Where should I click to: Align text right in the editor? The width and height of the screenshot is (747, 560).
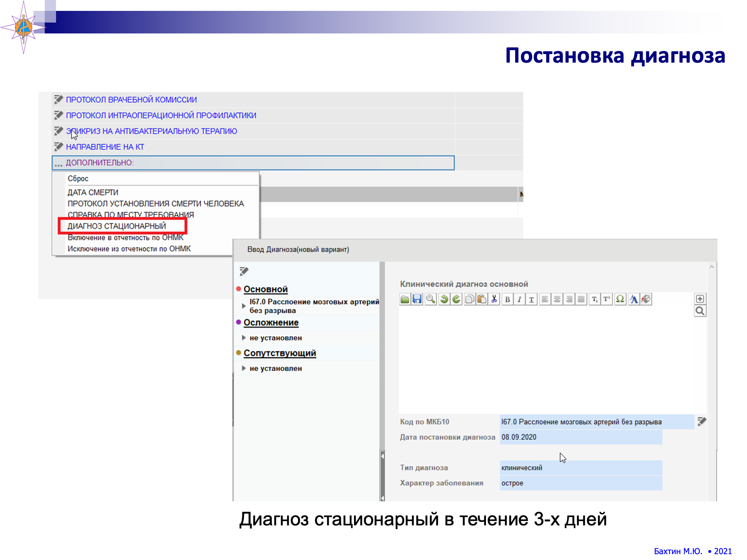pyautogui.click(x=569, y=299)
